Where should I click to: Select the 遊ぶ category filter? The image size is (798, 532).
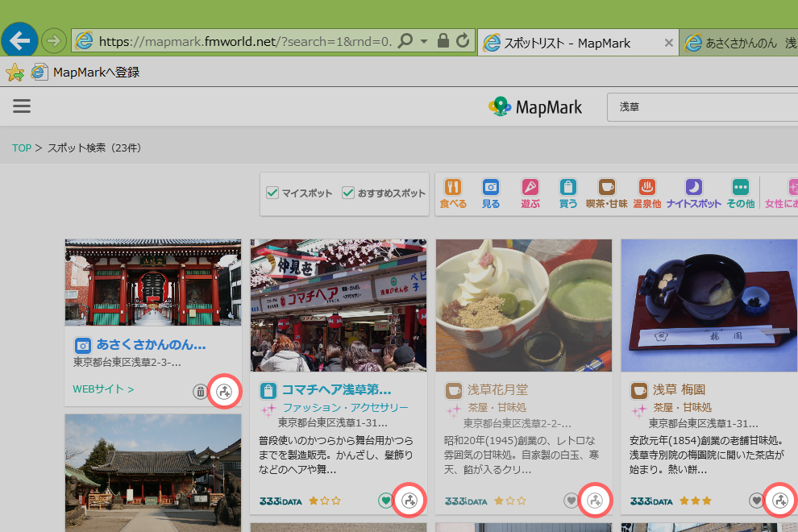point(530,193)
